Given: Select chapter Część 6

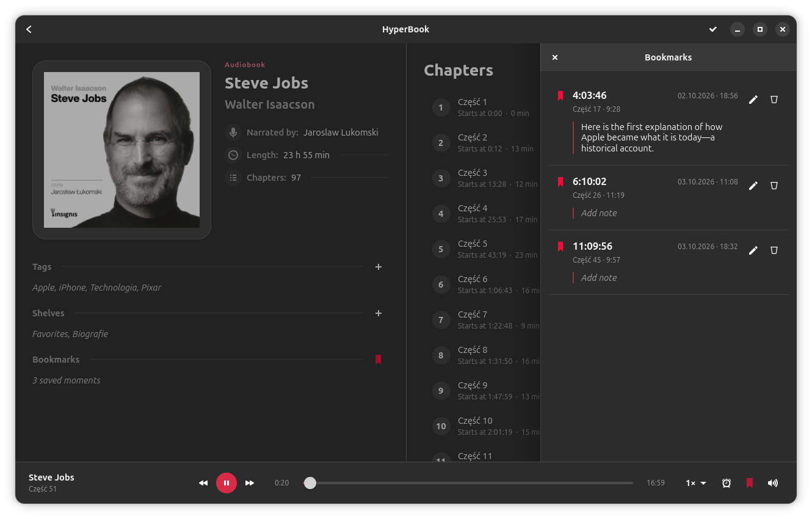Looking at the screenshot, I should tap(481, 285).
